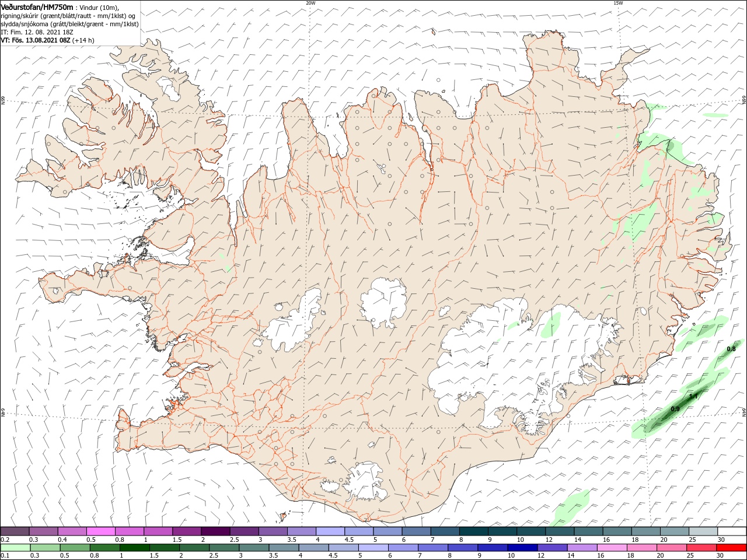The width and height of the screenshot is (747, 560).
Task: Click the VT: Fös. 13.08.2021 08Z line
Action: 47,40
